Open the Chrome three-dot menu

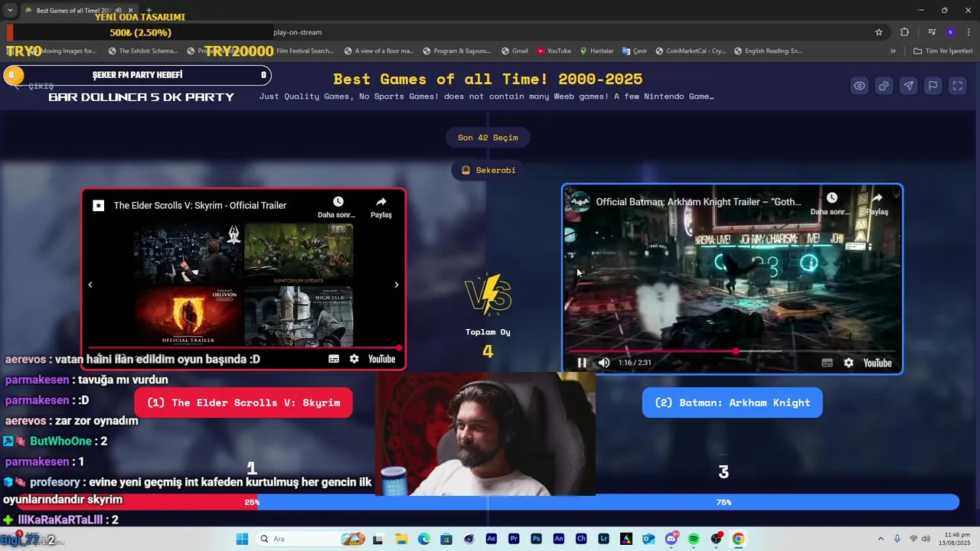(969, 32)
